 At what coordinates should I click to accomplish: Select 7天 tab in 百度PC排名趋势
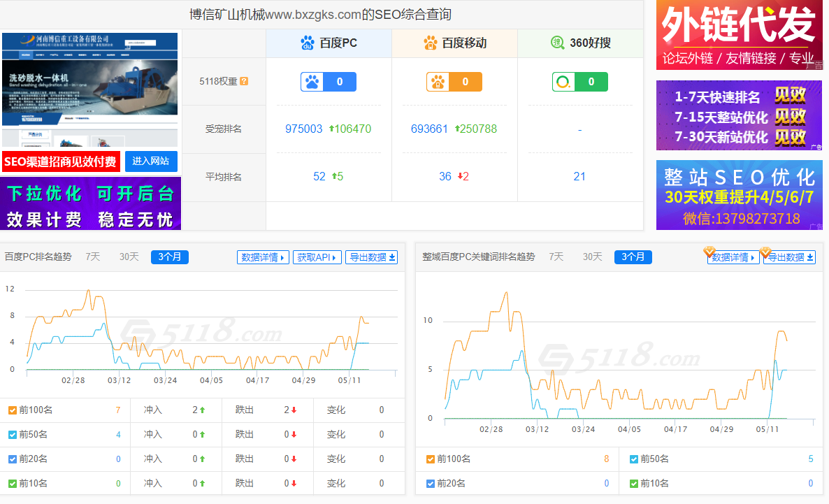tap(92, 257)
